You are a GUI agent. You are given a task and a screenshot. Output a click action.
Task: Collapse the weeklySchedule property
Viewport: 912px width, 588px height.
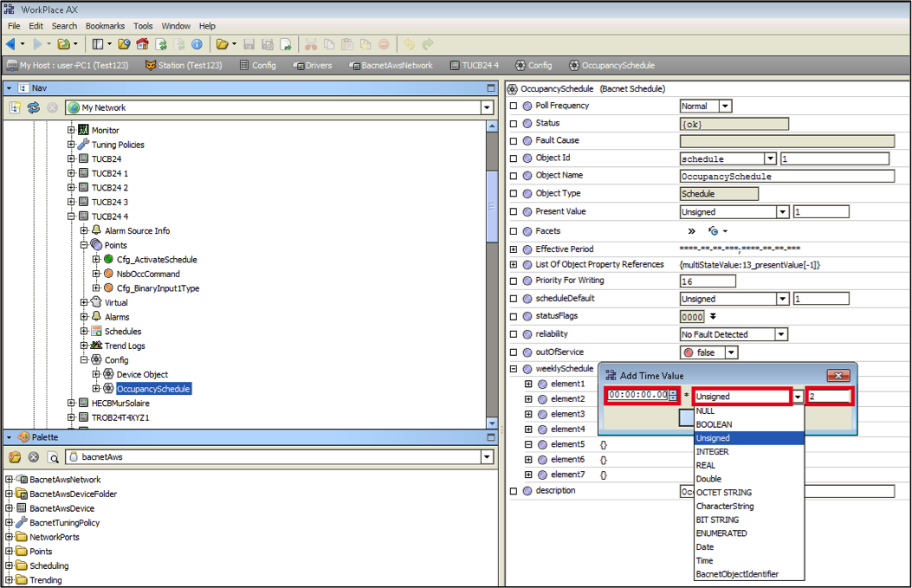click(513, 369)
